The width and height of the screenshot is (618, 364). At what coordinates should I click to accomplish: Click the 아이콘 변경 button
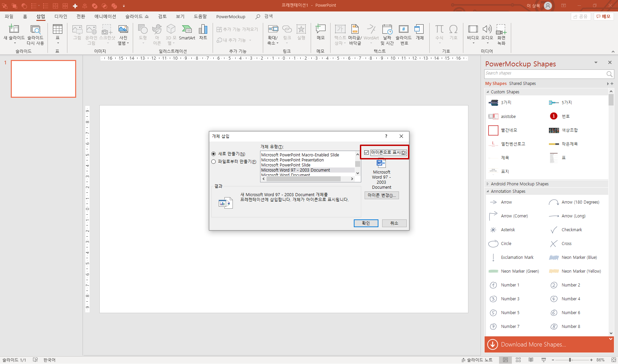pos(382,195)
